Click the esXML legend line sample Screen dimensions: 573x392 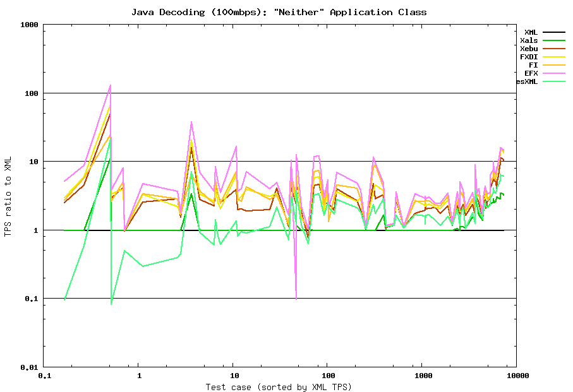click(554, 81)
